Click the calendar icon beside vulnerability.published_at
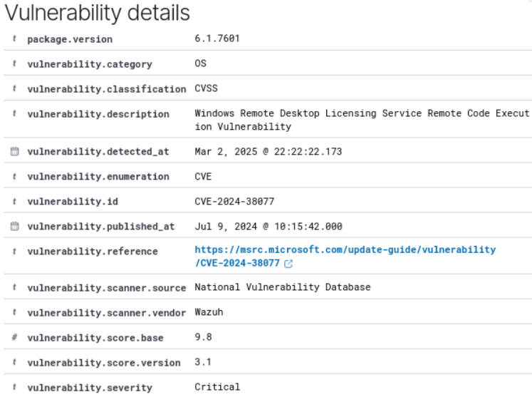The width and height of the screenshot is (532, 397). coord(14,226)
